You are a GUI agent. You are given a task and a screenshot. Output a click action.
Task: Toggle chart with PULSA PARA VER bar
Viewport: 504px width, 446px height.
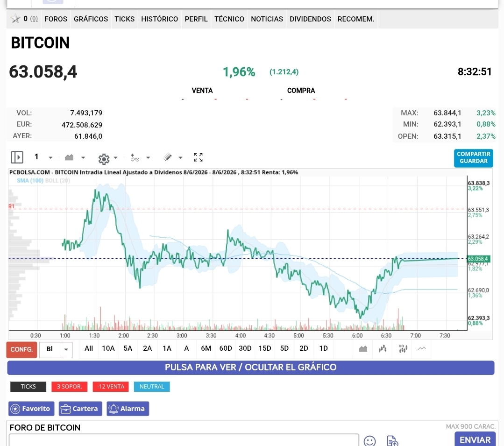pyautogui.click(x=251, y=368)
